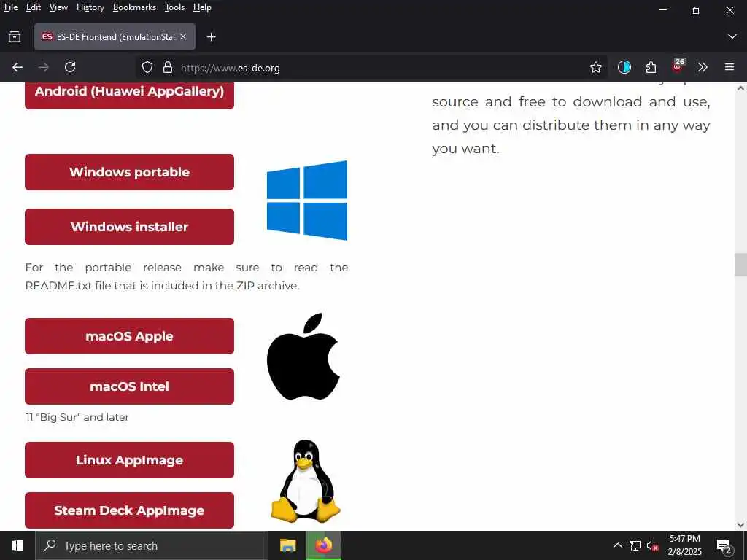Image resolution: width=747 pixels, height=560 pixels.
Task: Download the Windows installer
Action: click(129, 227)
